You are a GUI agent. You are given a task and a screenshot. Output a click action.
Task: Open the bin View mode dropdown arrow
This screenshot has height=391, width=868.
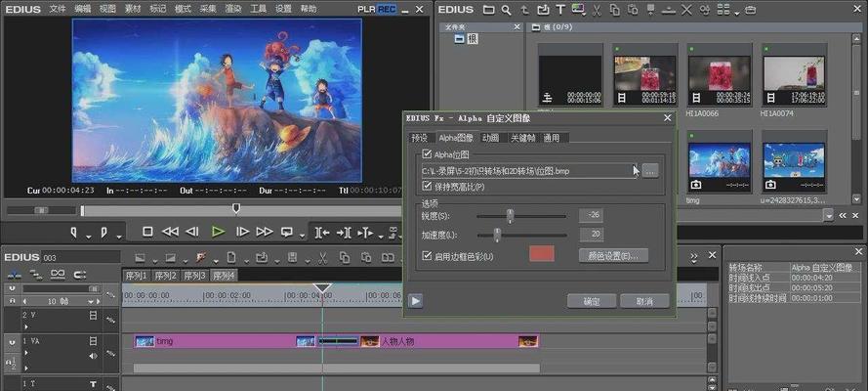click(x=737, y=14)
